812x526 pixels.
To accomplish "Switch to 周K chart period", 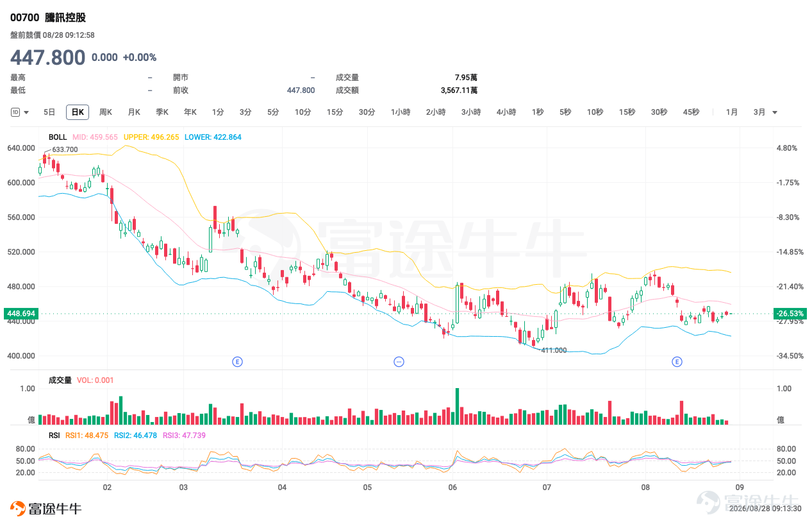I will tap(106, 112).
